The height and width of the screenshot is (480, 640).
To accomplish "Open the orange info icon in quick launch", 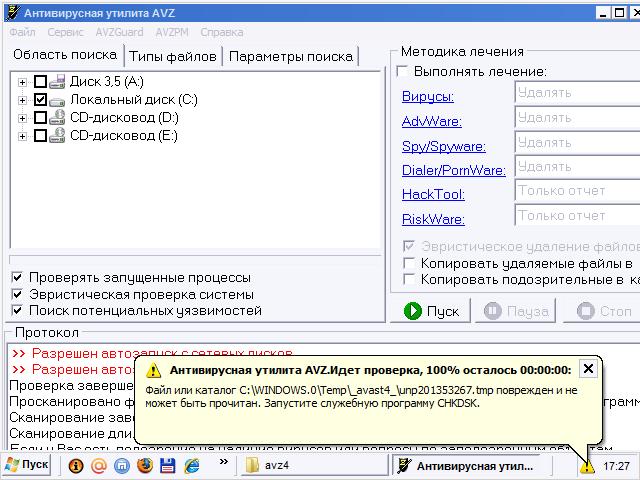I will click(76, 466).
